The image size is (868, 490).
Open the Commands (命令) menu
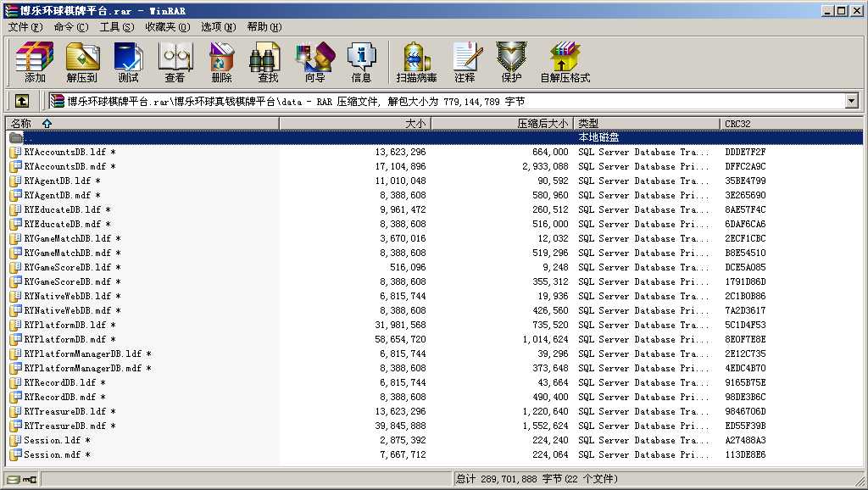click(x=71, y=26)
